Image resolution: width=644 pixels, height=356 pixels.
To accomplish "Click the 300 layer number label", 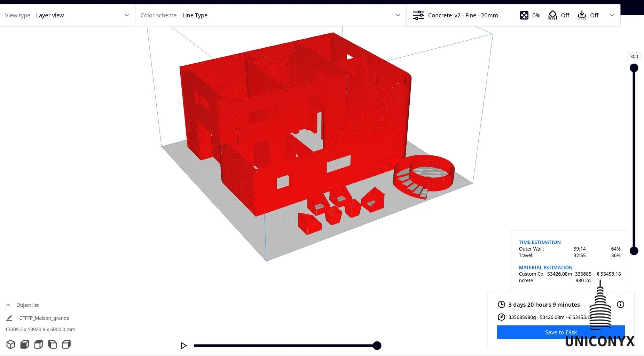I will pyautogui.click(x=634, y=56).
